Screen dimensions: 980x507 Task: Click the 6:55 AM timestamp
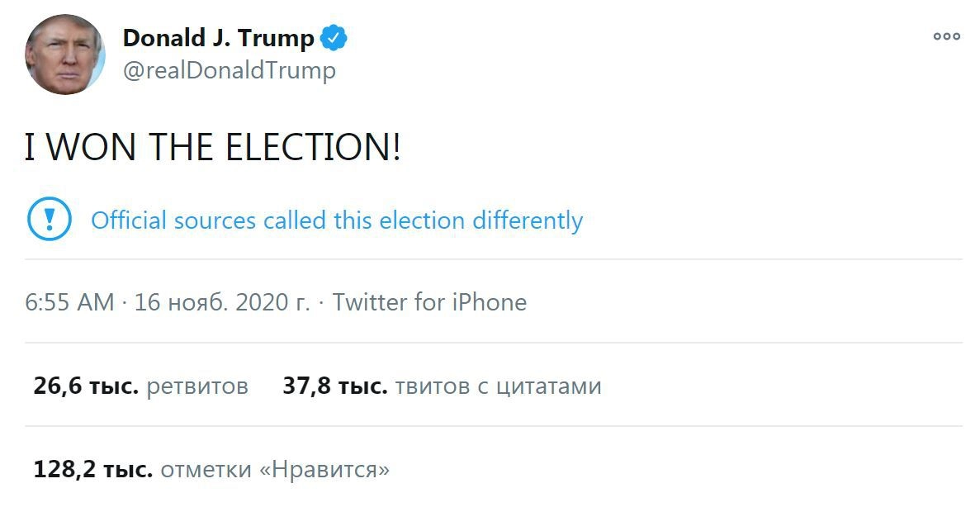(69, 303)
